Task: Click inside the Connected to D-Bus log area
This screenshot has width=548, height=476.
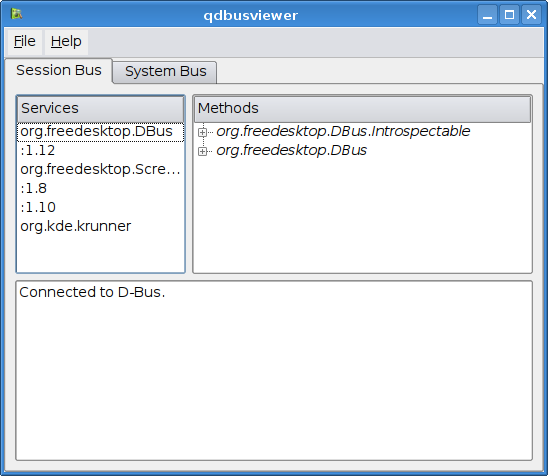Action: 274,370
